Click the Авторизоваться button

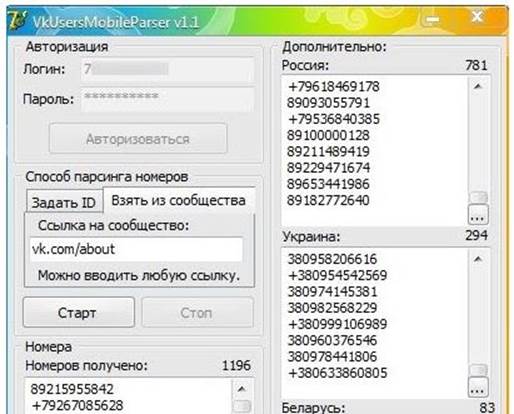[x=138, y=139]
